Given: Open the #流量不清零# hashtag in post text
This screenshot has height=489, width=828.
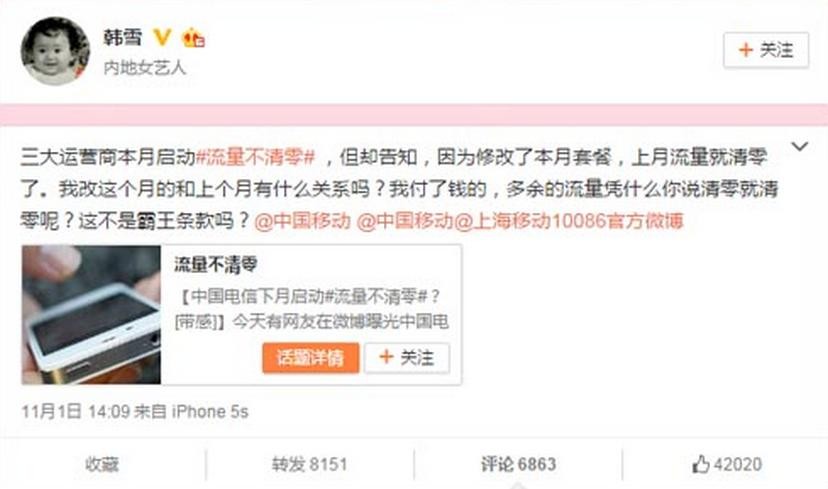Looking at the screenshot, I should 256,157.
